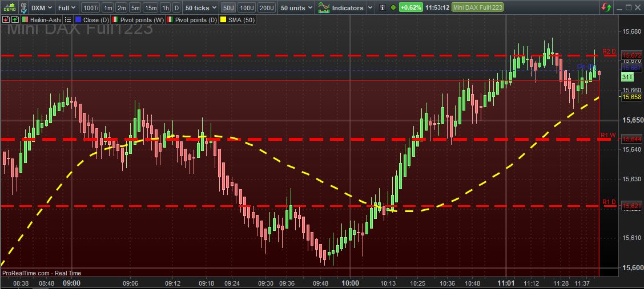The image size is (644, 289).
Task: Click the 11:01 time axis label
Action: [506, 283]
